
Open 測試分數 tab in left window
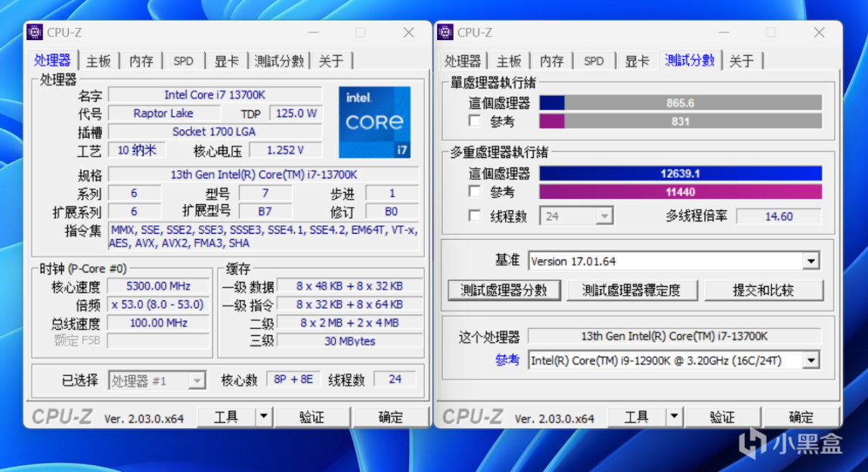point(279,61)
